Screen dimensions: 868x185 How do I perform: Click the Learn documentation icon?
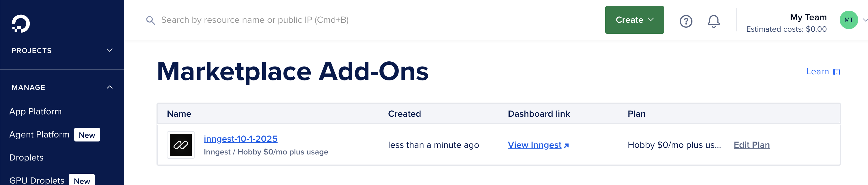836,72
